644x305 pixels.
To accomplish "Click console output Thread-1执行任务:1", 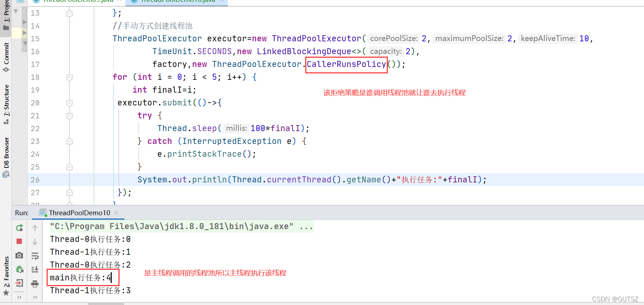I will pos(90,252).
